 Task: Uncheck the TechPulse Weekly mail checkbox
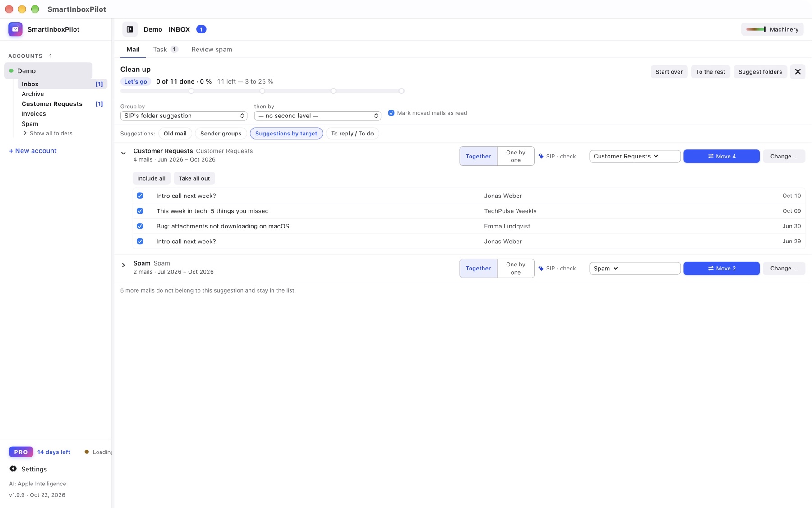pyautogui.click(x=140, y=211)
